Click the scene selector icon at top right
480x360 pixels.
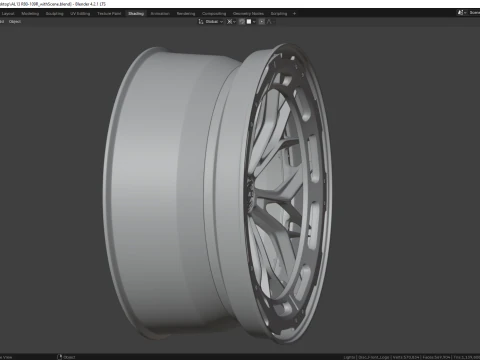coord(461,13)
